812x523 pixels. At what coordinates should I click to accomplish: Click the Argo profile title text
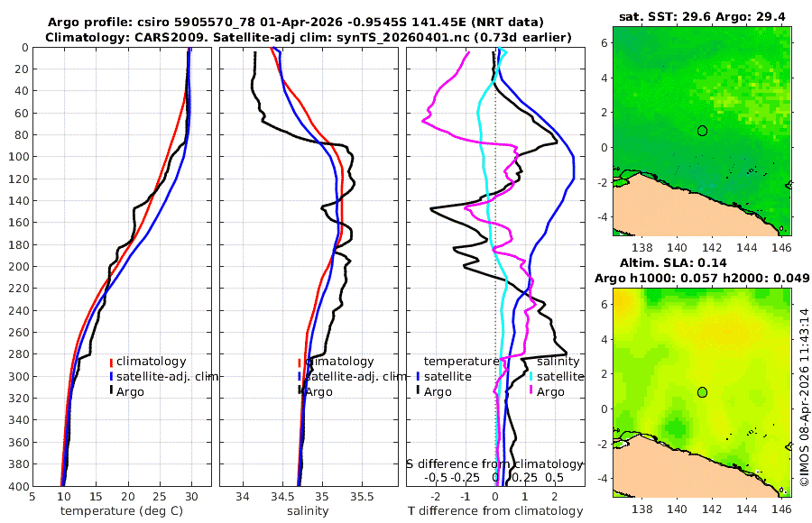pos(296,23)
